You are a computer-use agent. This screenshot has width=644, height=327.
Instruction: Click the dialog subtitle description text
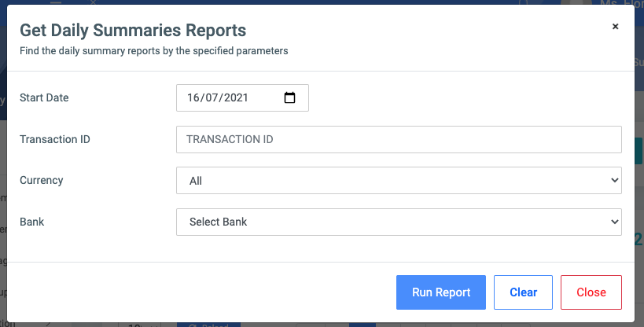153,51
